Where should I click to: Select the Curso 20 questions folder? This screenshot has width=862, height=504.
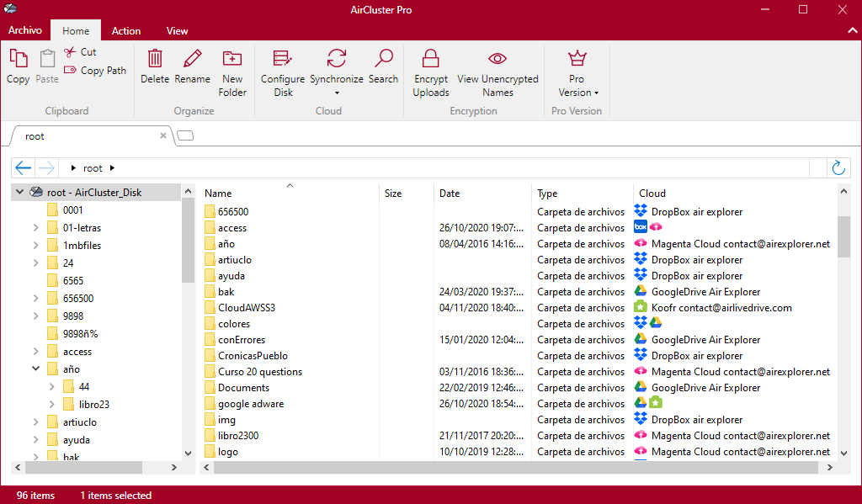260,372
